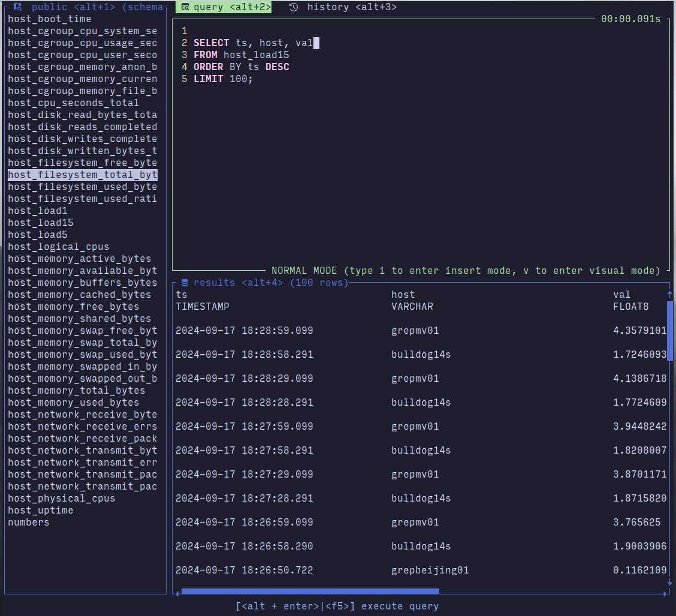
Task: Select highlighted host_filesystem_total_byt table
Action: point(82,174)
